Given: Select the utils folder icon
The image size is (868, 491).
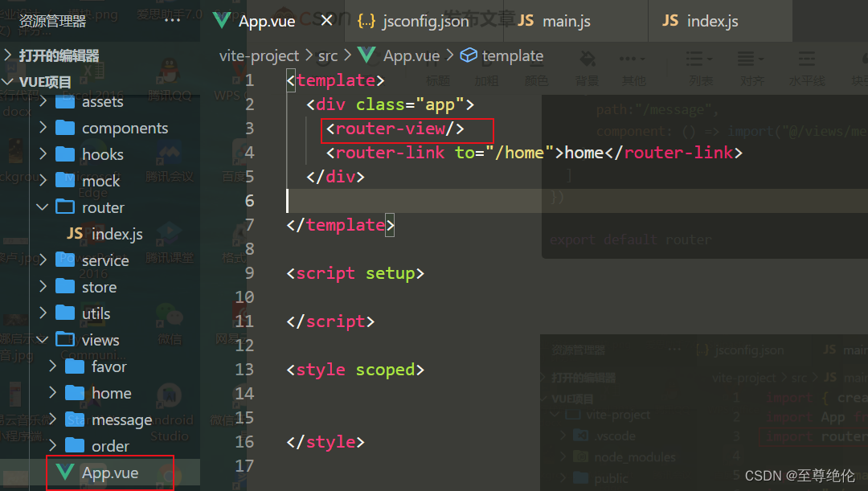Looking at the screenshot, I should pyautogui.click(x=65, y=313).
